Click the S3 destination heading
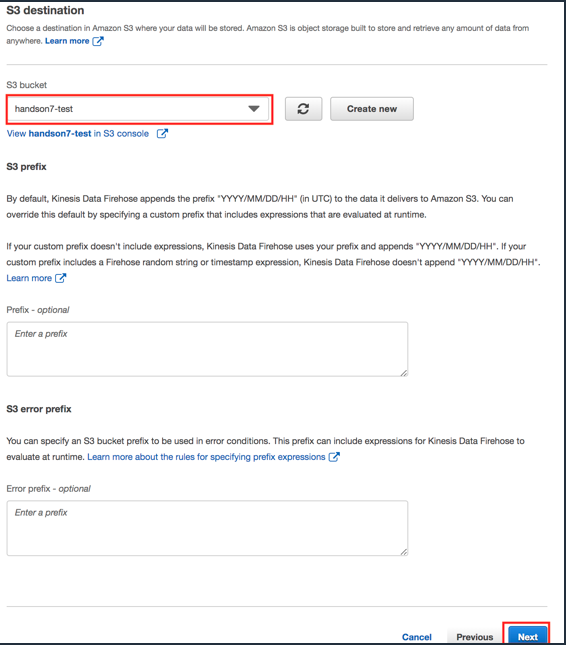 pyautogui.click(x=45, y=10)
